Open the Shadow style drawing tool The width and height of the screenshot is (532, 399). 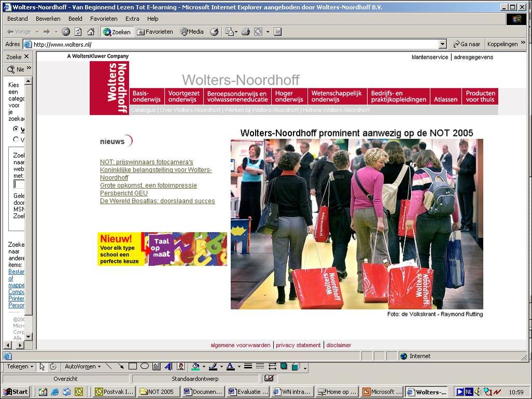284,366
